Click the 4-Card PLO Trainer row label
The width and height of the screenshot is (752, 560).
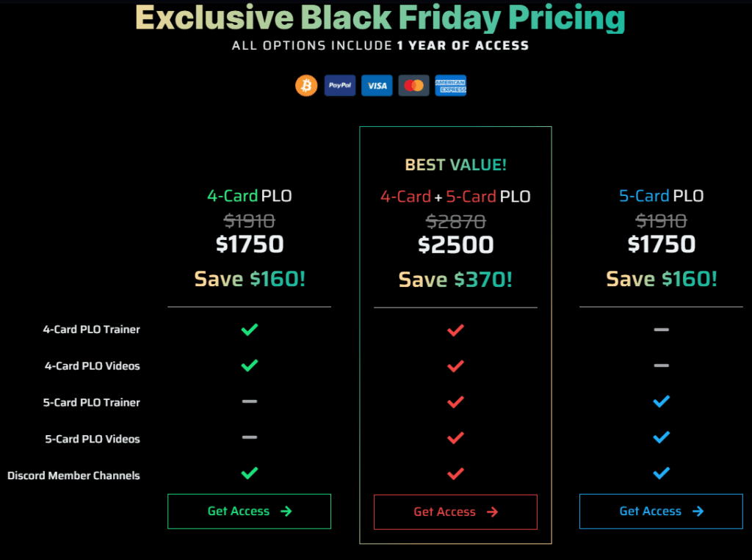[x=91, y=330]
